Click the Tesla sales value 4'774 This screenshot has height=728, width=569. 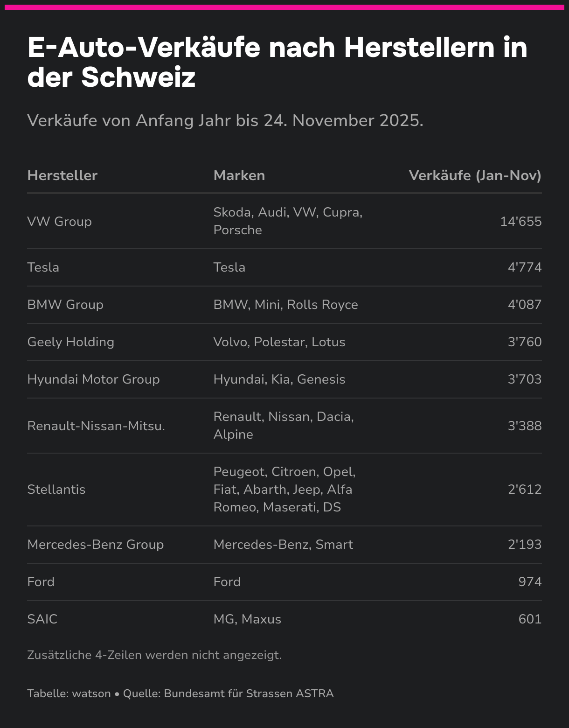coord(525,267)
